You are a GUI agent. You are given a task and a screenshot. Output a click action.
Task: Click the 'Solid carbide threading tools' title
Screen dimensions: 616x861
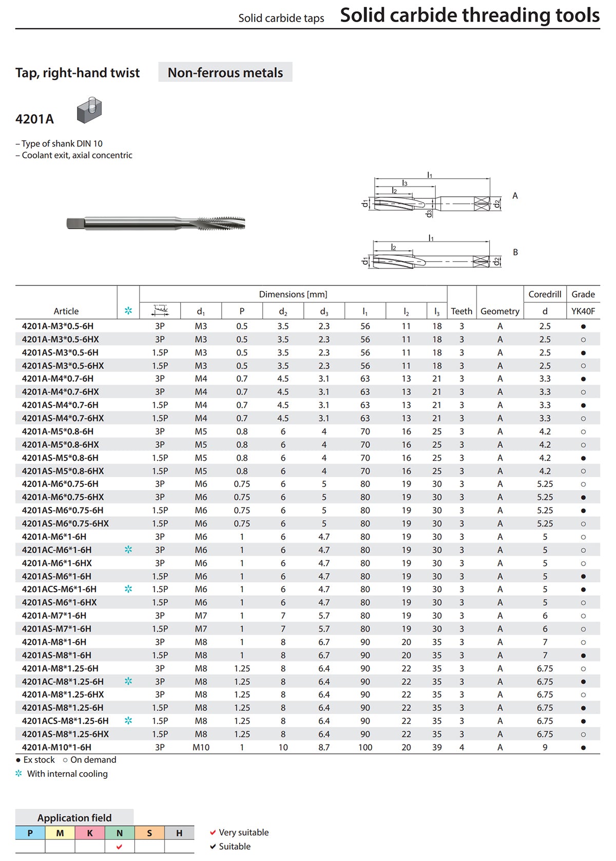click(x=470, y=15)
